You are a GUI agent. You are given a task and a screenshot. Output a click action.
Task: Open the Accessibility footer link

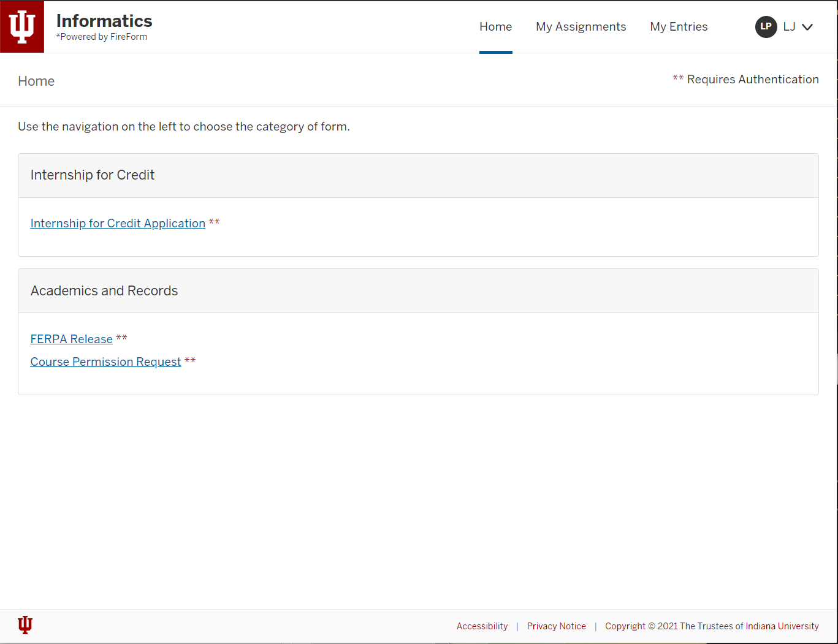(x=482, y=626)
